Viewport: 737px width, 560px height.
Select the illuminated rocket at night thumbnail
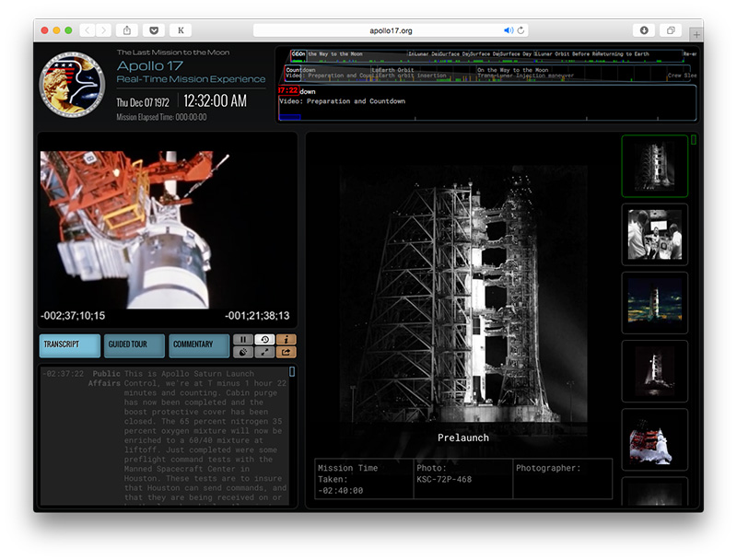point(655,371)
